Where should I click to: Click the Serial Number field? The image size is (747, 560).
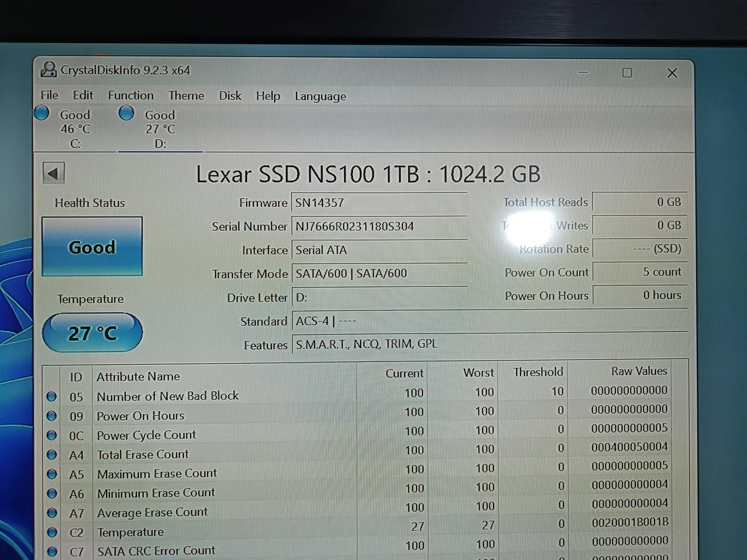click(x=379, y=226)
